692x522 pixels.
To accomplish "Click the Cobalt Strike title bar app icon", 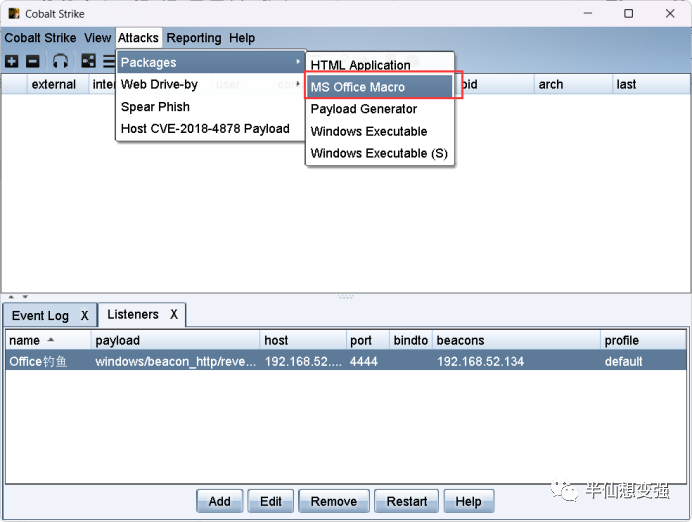I will click(x=14, y=14).
